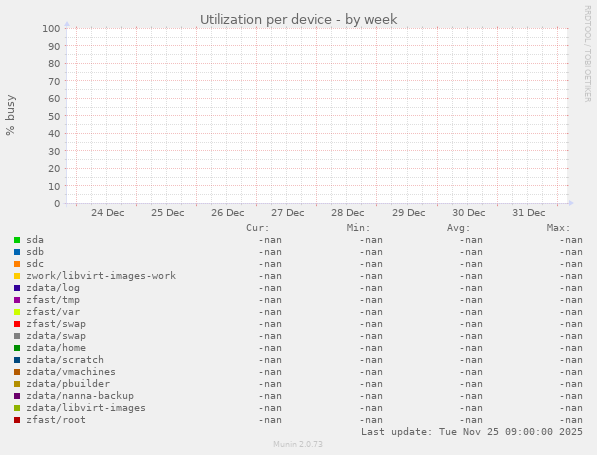597x455 pixels.
Task: Click the 28 Dec axis date
Action: tap(348, 213)
